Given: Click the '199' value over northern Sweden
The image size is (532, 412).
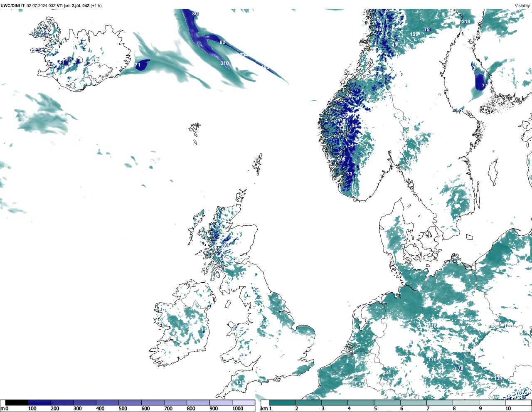Looking at the screenshot, I should pos(414,34).
